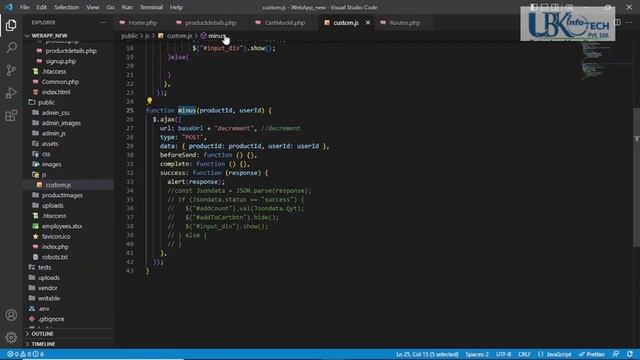
Task: Change line ending via CRLF
Action: click(x=524, y=354)
